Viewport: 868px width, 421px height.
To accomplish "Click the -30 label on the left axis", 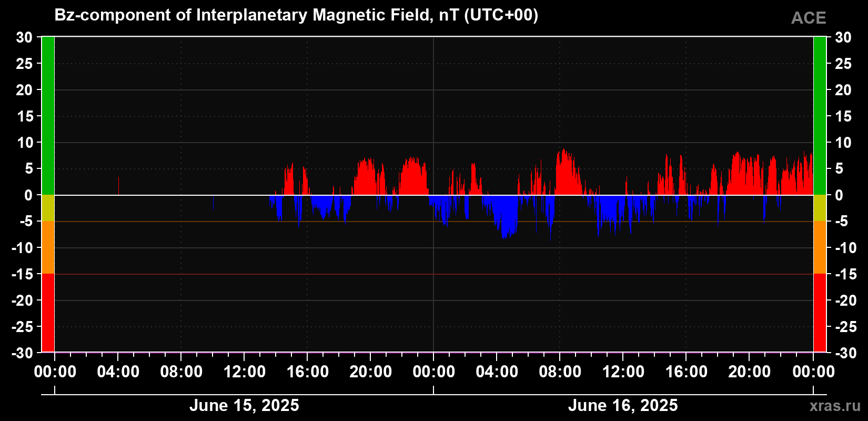I will point(22,353).
